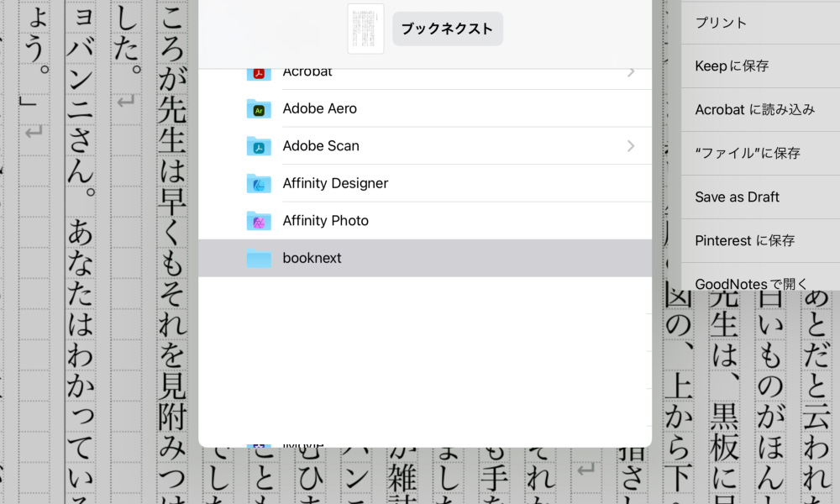The width and height of the screenshot is (840, 504).
Task: Click the Acrobat folder icon
Action: point(259,74)
